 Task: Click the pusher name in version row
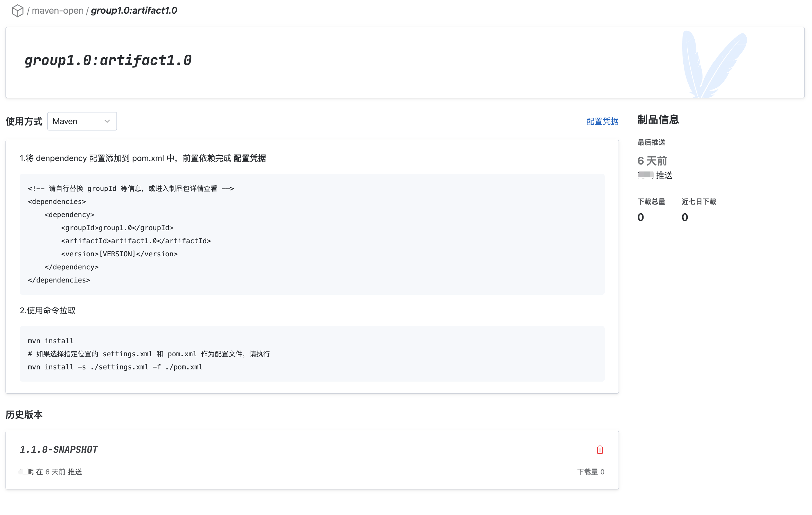point(26,472)
